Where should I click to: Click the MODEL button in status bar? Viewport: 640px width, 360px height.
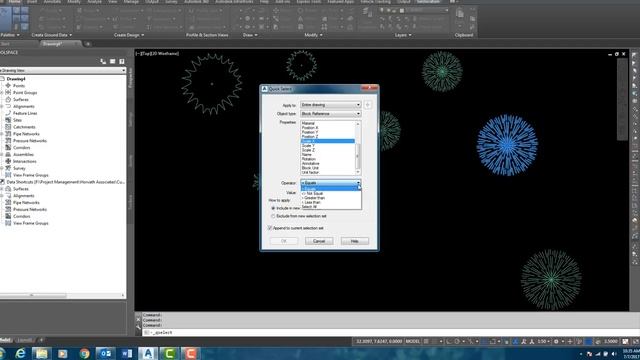412,341
